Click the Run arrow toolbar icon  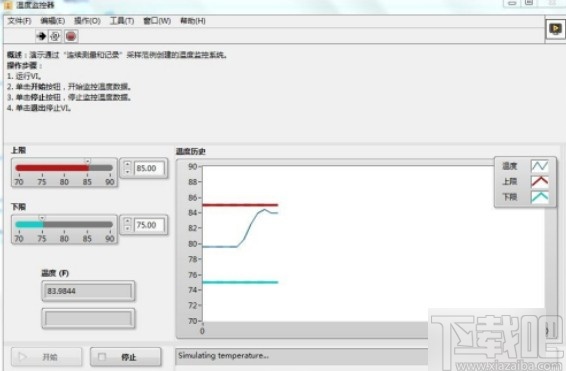[x=41, y=36]
